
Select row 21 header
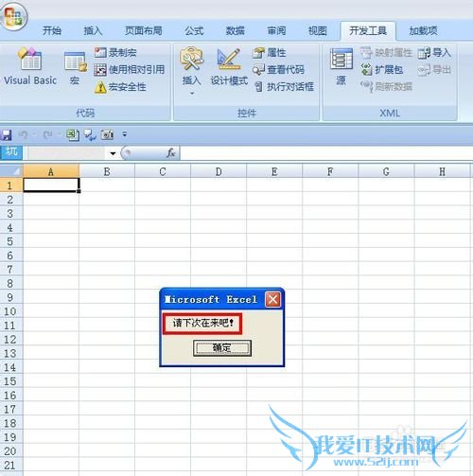10,465
